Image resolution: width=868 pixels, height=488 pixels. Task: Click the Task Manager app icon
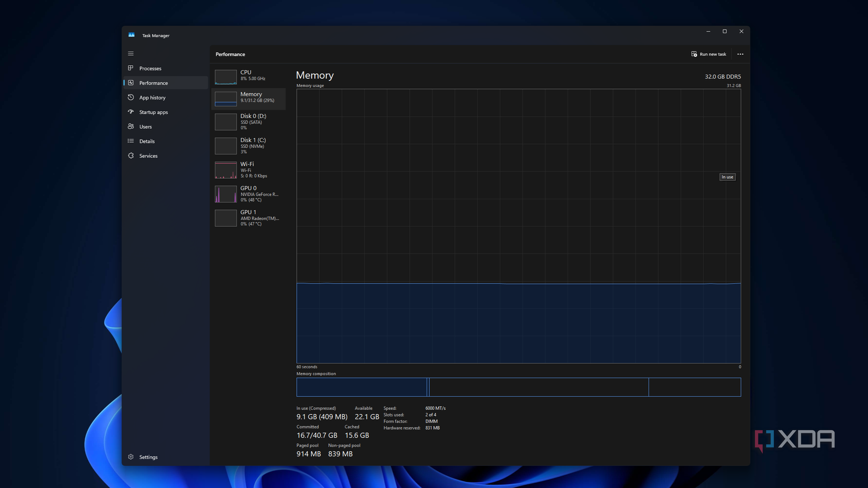coord(132,35)
